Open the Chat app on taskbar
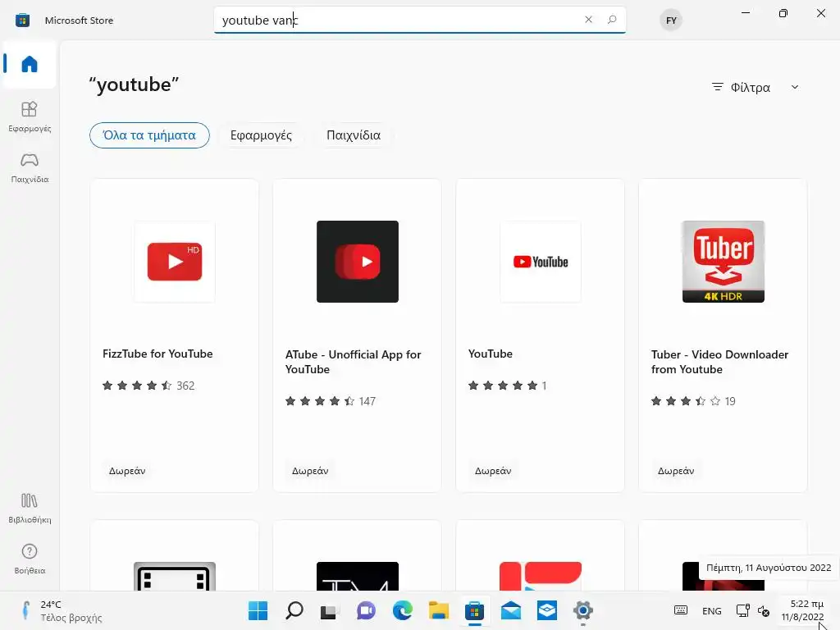The height and width of the screenshot is (630, 840). tap(367, 610)
